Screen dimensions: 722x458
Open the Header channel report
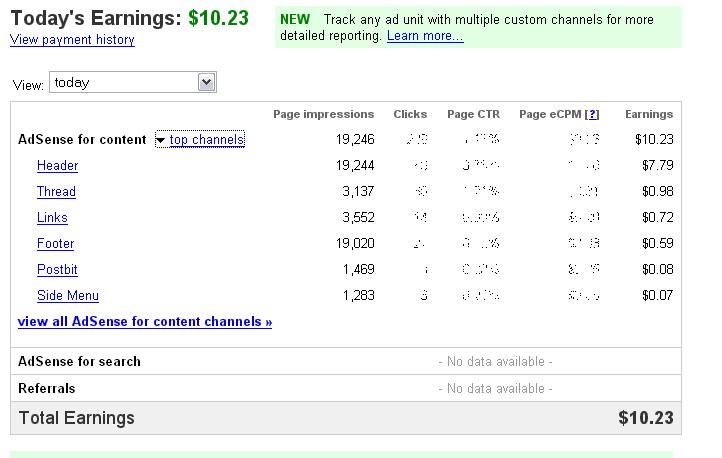tap(57, 166)
